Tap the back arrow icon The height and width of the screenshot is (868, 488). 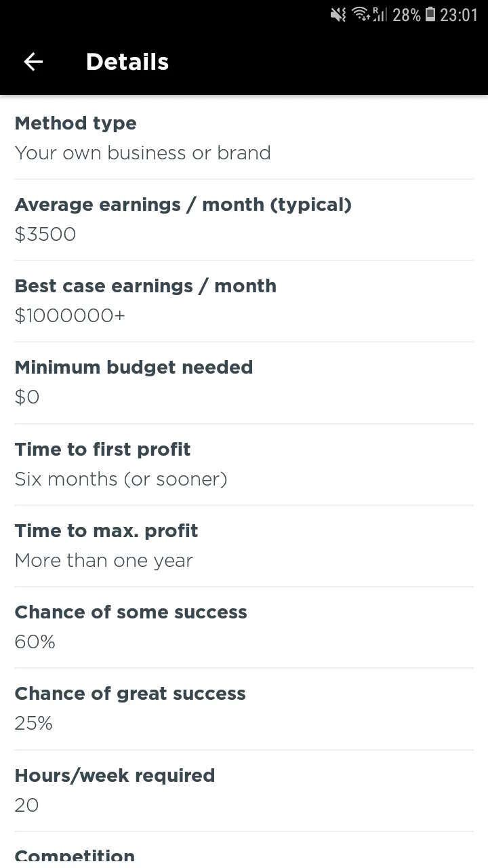pyautogui.click(x=33, y=62)
